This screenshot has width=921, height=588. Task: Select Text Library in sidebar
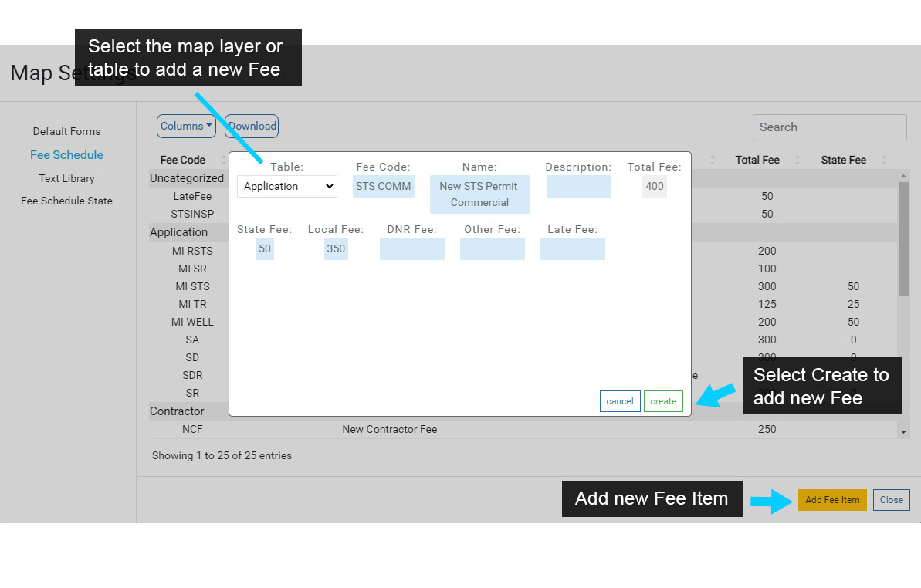click(x=66, y=178)
